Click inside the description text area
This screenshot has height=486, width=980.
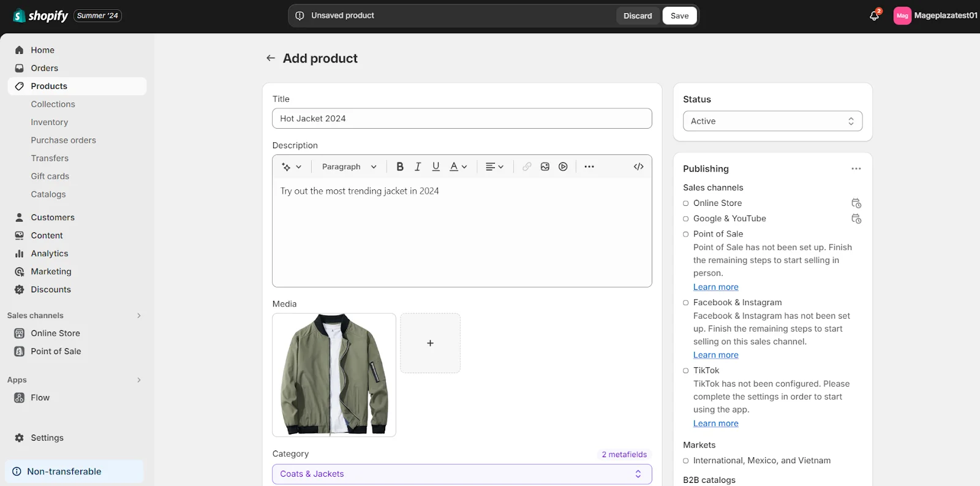pyautogui.click(x=462, y=232)
